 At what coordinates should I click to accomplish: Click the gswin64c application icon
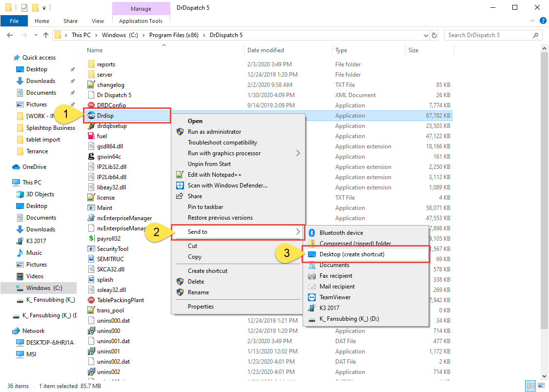point(91,157)
